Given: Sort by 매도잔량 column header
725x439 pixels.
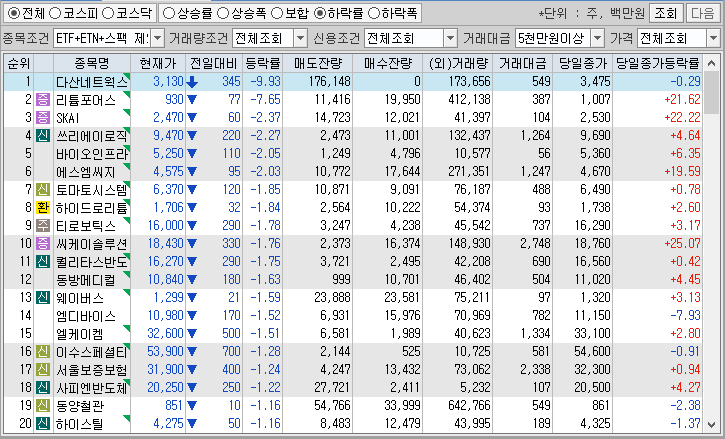Looking at the screenshot, I should coord(317,63).
